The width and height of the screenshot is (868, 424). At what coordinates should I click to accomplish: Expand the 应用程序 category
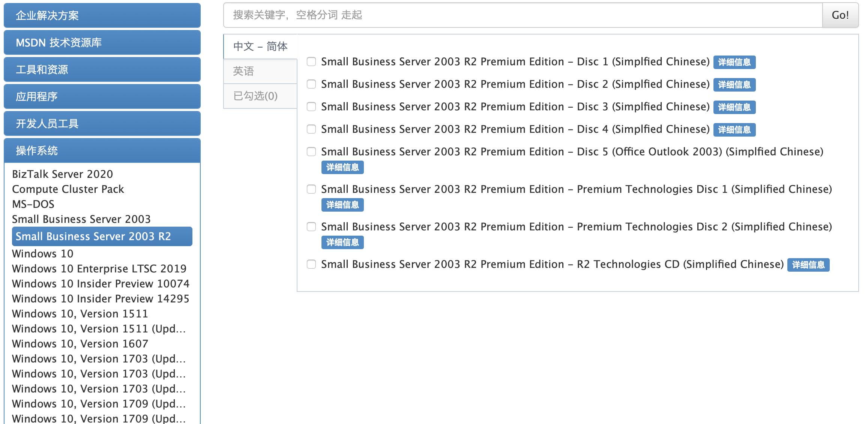102,96
